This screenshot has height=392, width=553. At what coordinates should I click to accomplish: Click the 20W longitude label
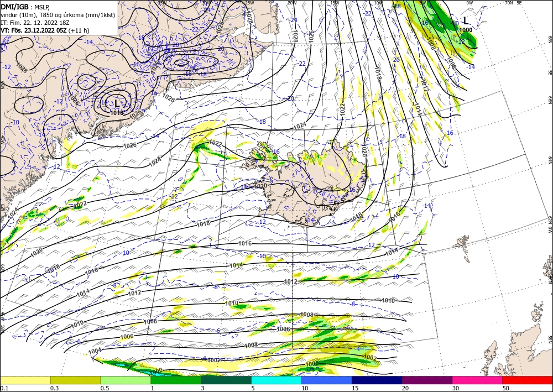tap(291, 2)
